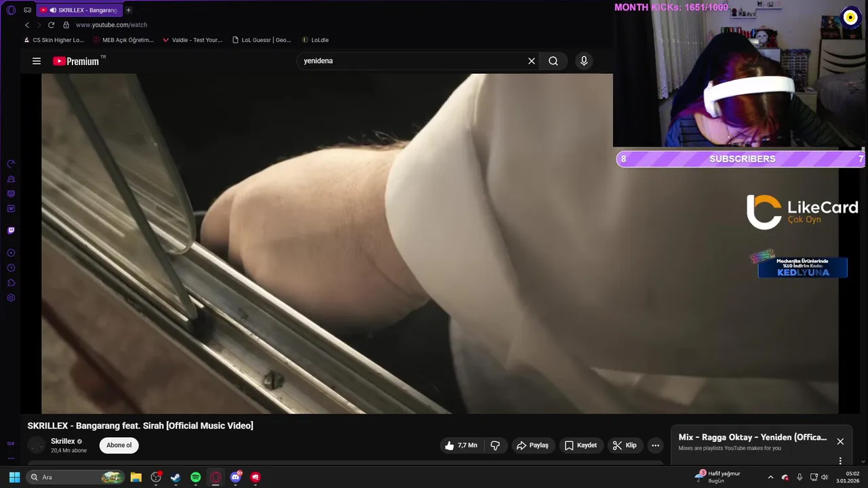The image size is (868, 488).
Task: Go forward in browser history
Action: point(39,25)
